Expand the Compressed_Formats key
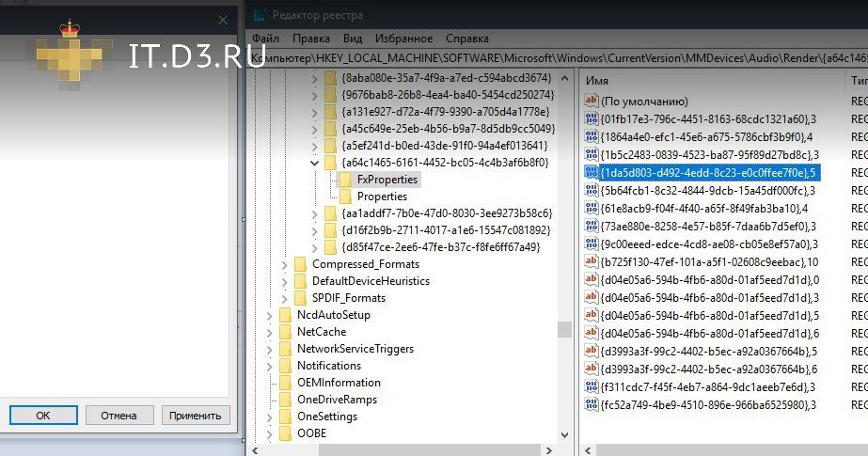 (285, 264)
